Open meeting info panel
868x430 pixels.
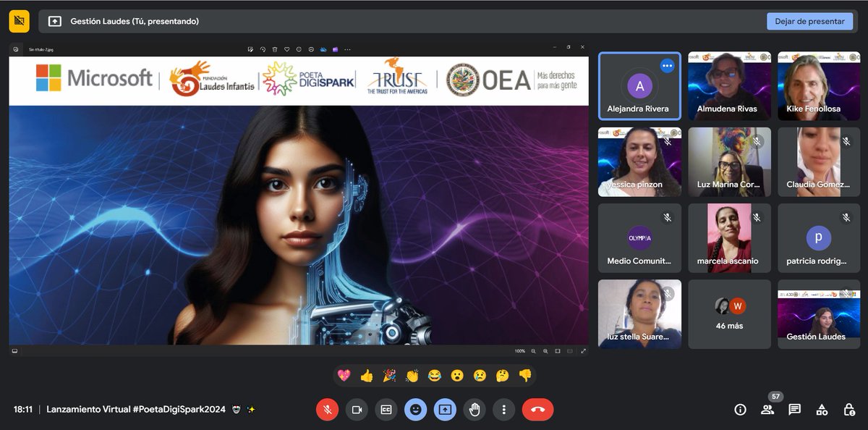(x=740, y=409)
